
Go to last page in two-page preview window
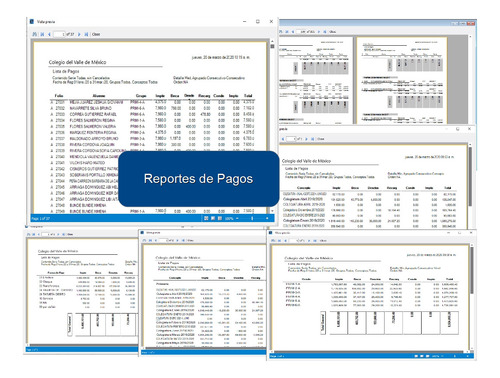point(325,32)
